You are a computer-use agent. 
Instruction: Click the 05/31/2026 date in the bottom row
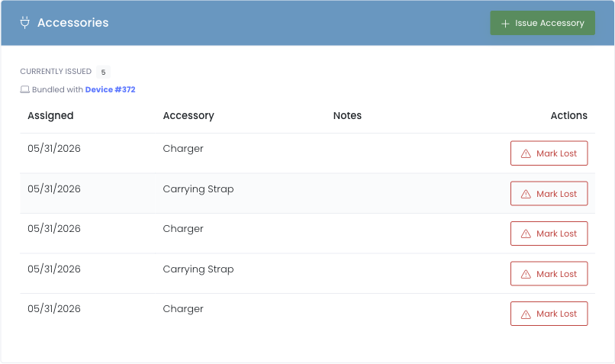click(54, 309)
